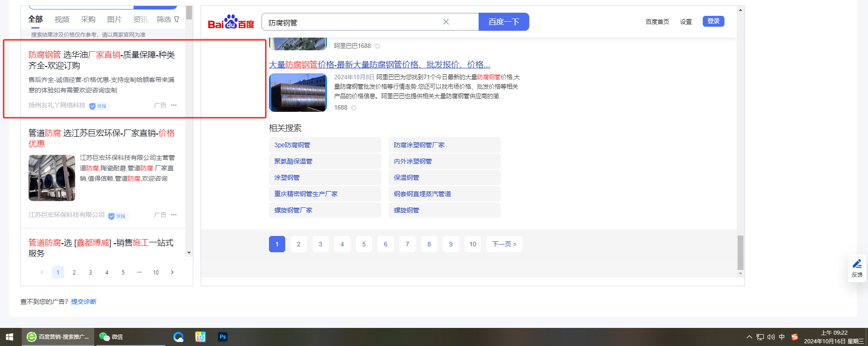Viewport: 868px width, 346px height.
Task: Go to page 10 of Baidu results
Action: [473, 244]
